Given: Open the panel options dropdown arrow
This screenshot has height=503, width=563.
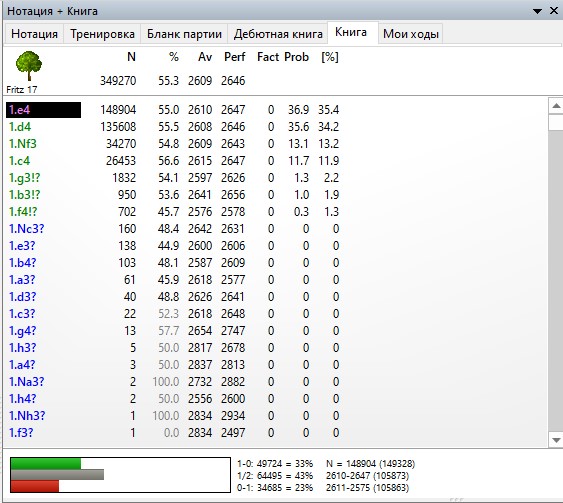Looking at the screenshot, I should 537,11.
